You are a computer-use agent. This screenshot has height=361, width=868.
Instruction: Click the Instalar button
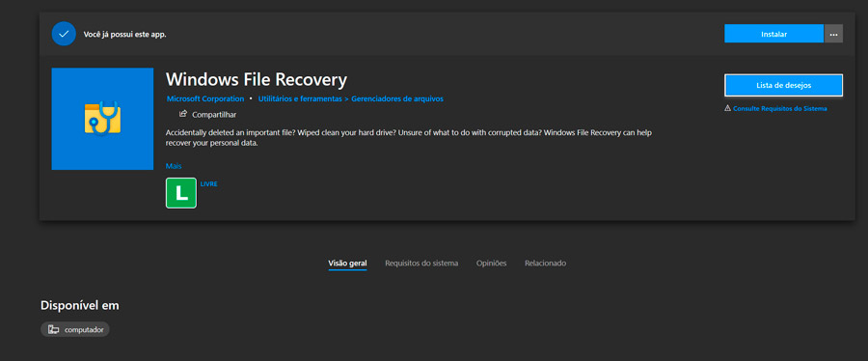tap(773, 34)
